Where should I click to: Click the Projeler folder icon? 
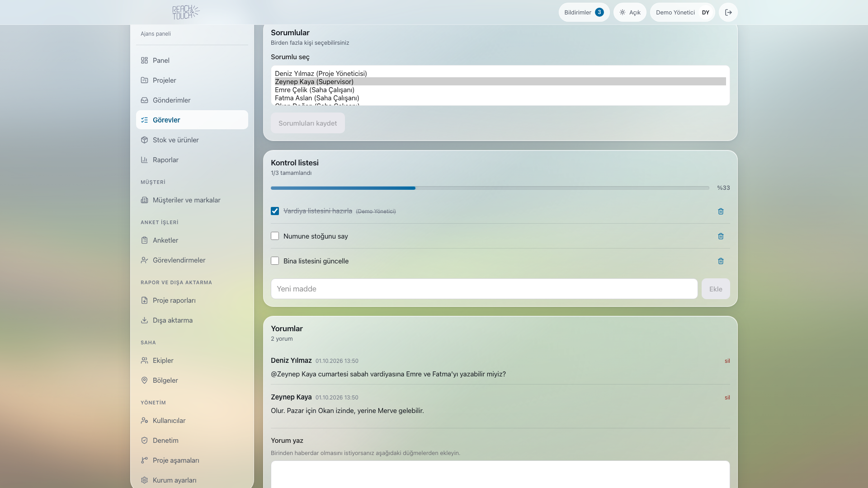[x=144, y=80]
